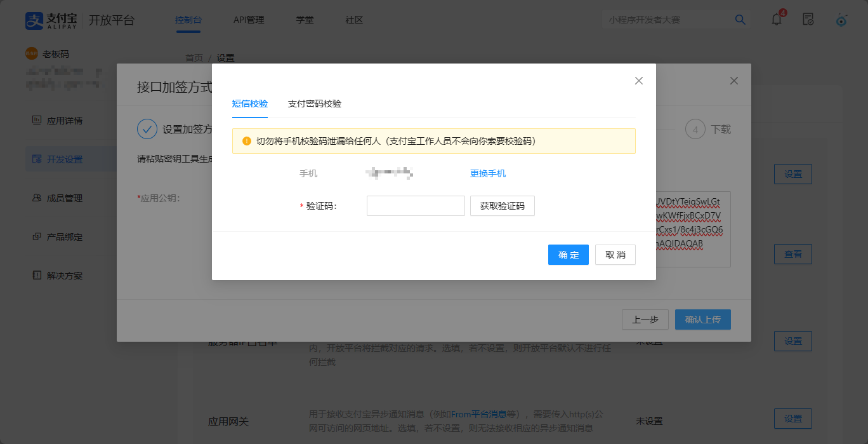
Task: Close the SMS verification dialog
Action: [639, 81]
